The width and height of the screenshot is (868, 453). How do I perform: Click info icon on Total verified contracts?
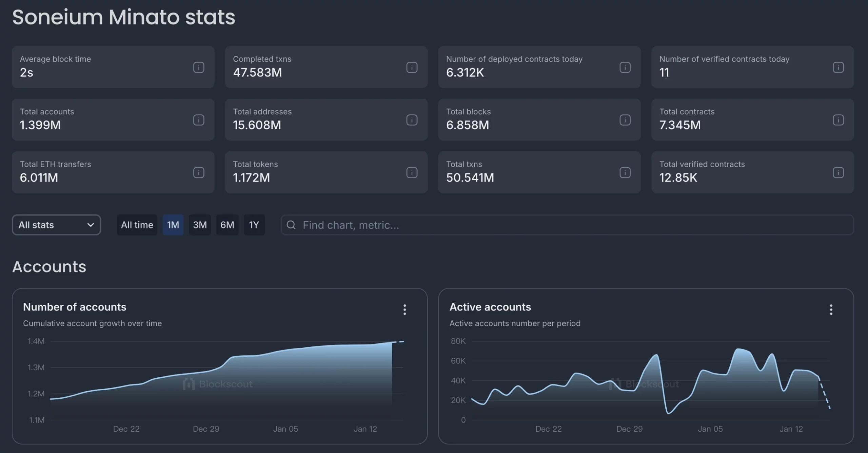(838, 172)
